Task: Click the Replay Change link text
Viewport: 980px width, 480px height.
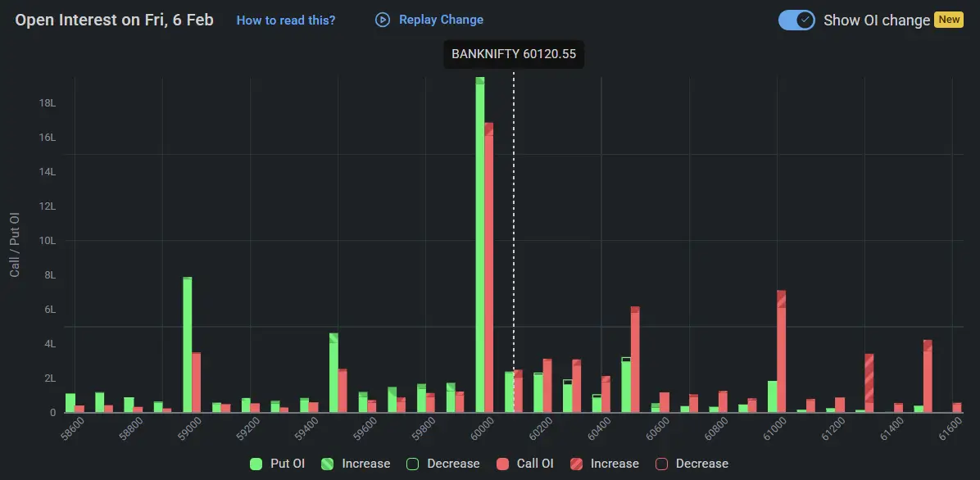Action: pos(442,20)
